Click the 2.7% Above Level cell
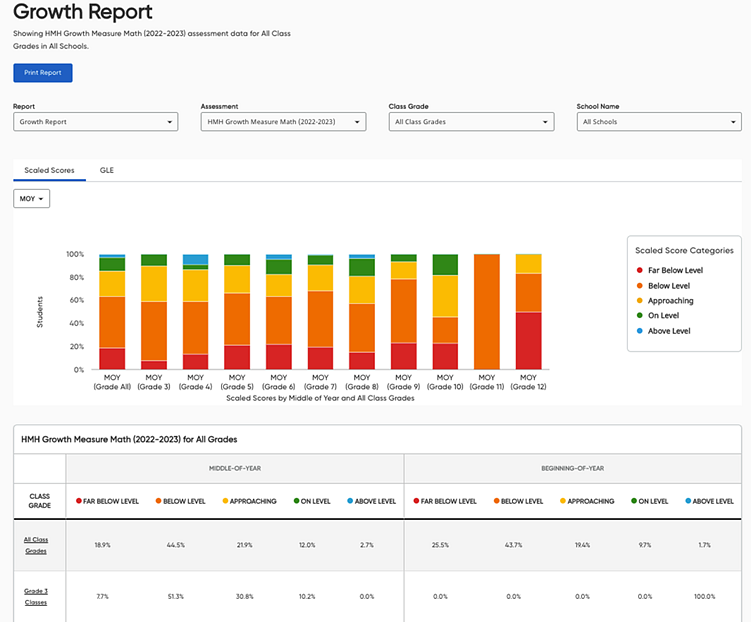The width and height of the screenshot is (751, 622). click(x=367, y=545)
